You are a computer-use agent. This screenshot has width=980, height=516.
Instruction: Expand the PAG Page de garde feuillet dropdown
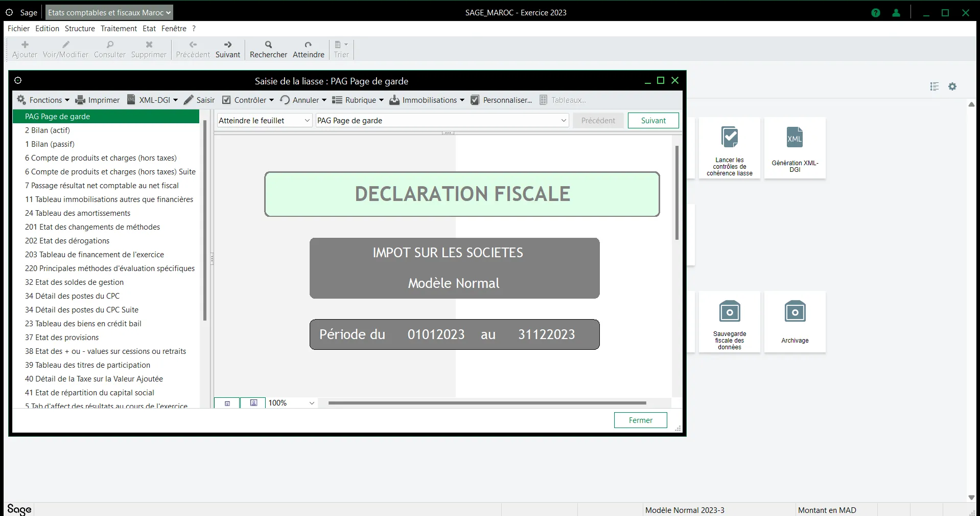(442, 121)
